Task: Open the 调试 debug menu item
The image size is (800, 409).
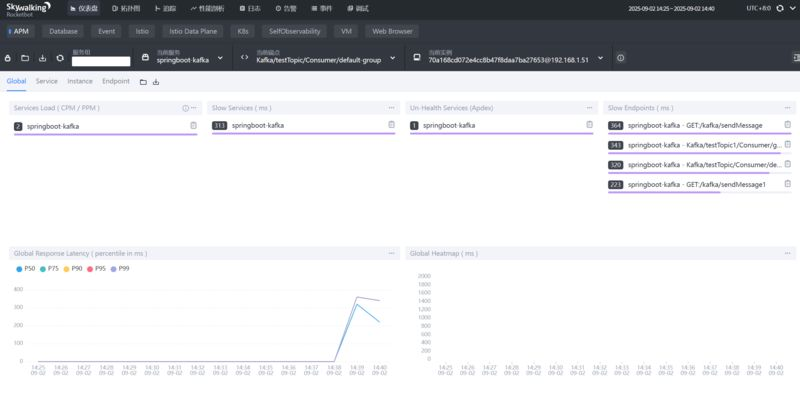Action: (x=358, y=9)
